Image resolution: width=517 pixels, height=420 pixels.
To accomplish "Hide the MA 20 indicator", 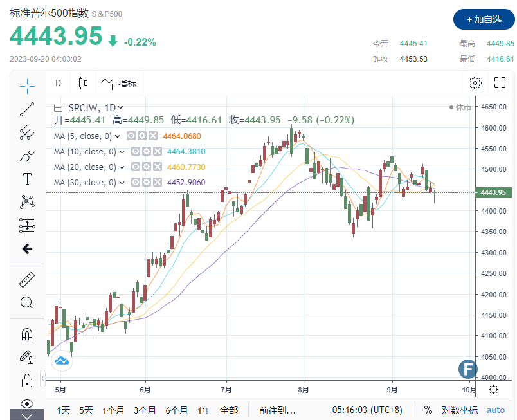I will pyautogui.click(x=136, y=167).
